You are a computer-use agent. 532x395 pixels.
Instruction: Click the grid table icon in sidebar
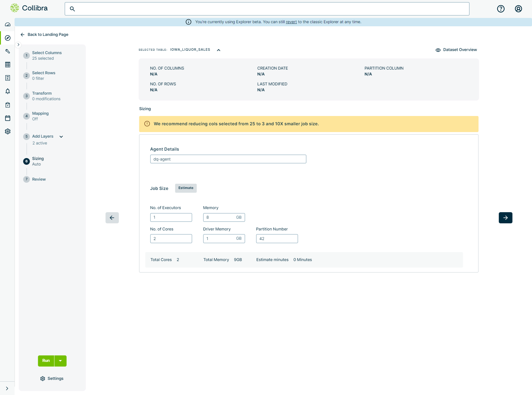point(8,65)
